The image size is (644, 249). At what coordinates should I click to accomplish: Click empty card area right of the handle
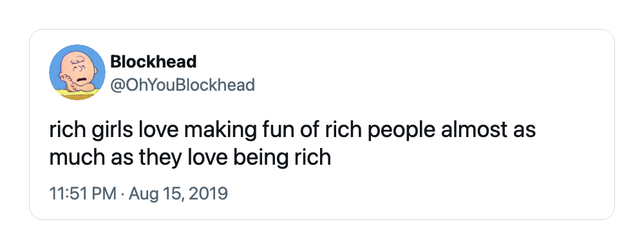pos(431,85)
